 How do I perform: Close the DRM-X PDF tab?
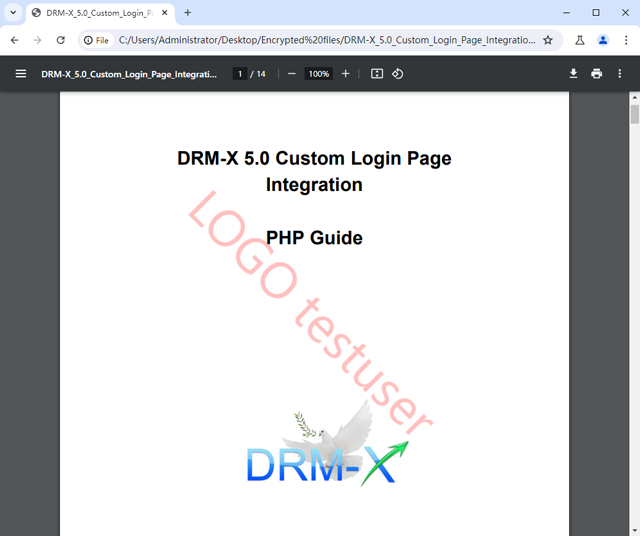164,13
